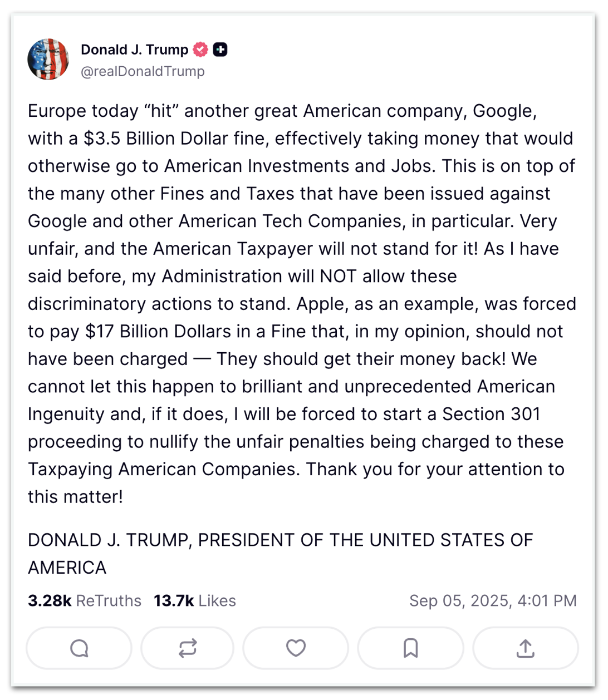Screen dimensions: 608x700
Task: Click the word 'Google,' in first line
Action: pos(504,111)
